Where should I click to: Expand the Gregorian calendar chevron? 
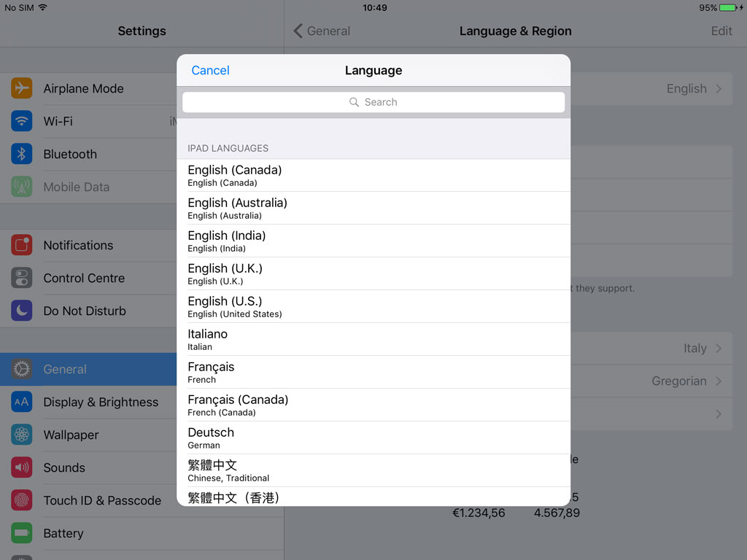(719, 381)
